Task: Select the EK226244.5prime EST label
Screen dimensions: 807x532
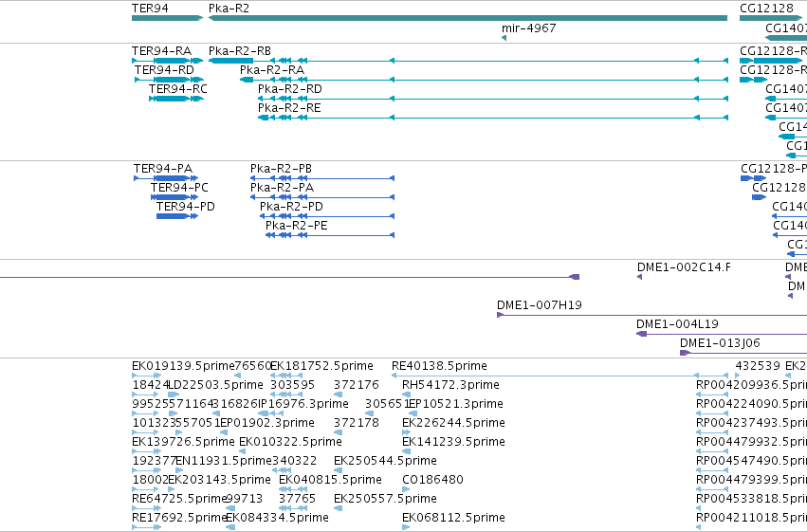Action: click(453, 424)
